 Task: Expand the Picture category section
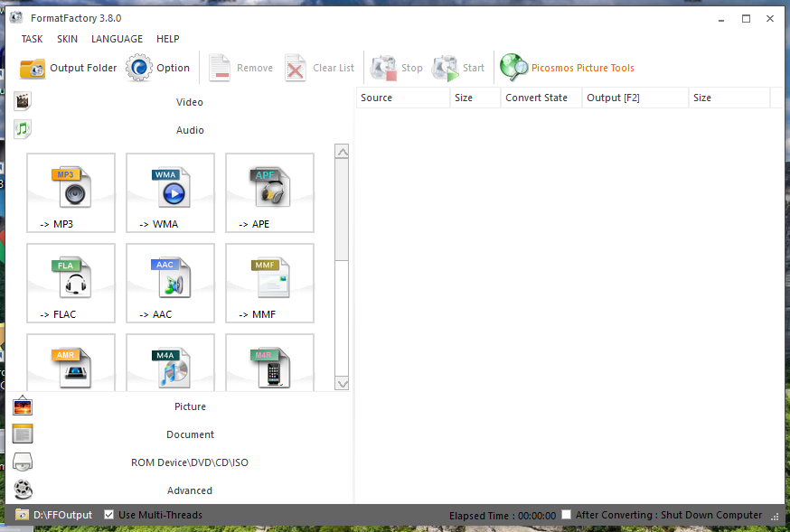coord(181,406)
